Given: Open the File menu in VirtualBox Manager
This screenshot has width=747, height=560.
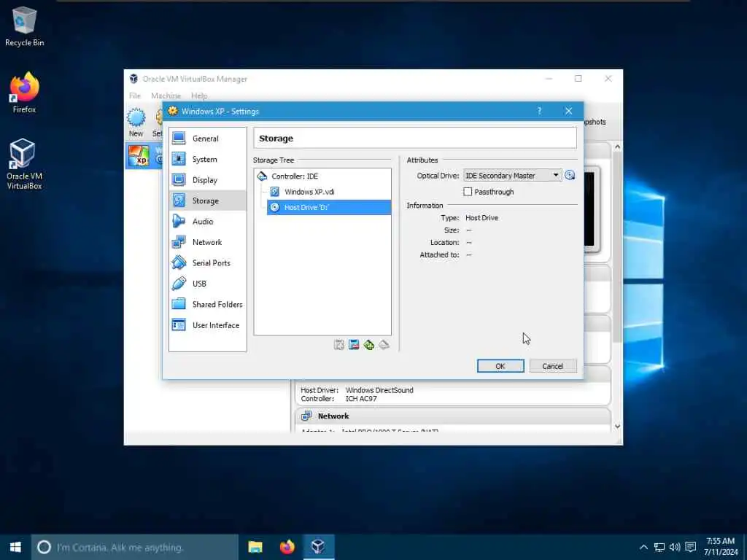Looking at the screenshot, I should tap(135, 96).
